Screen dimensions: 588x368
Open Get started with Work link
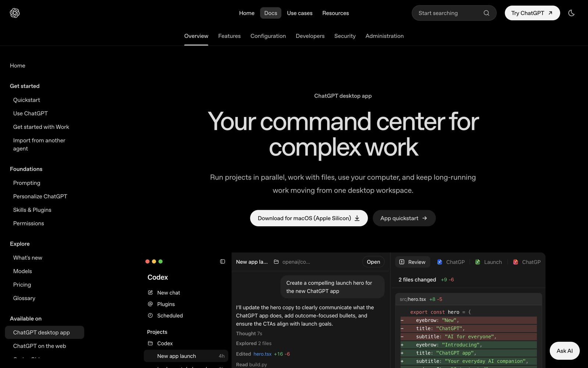41,127
